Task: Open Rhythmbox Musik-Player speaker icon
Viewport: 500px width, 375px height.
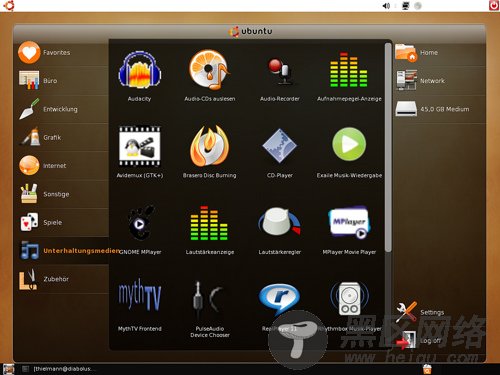Action: pyautogui.click(x=349, y=299)
